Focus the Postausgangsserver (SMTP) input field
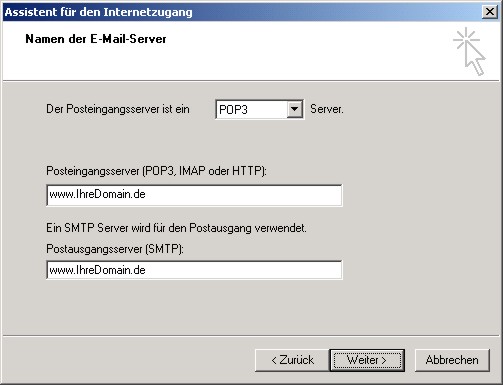Viewport: 503px width, 385px height. 194,270
